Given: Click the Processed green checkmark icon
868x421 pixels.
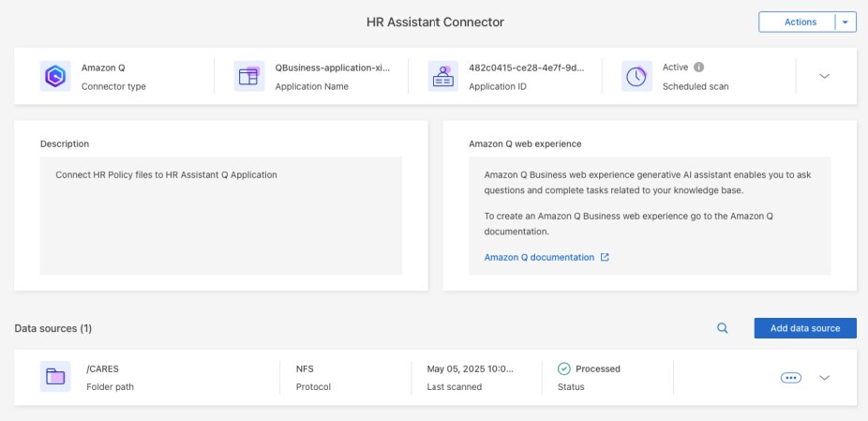Looking at the screenshot, I should 564,368.
